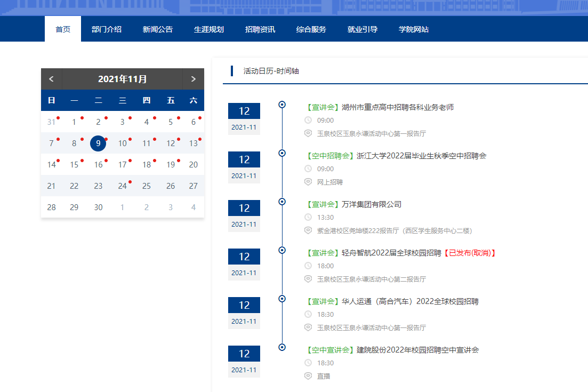The height and width of the screenshot is (392, 588).
Task: Click location icon beside 直播
Action: pos(308,376)
